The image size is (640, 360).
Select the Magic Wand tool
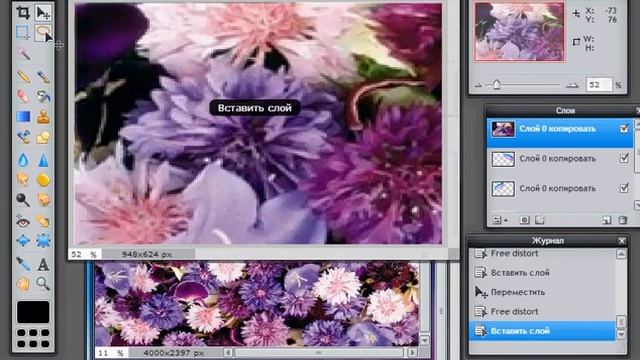coord(23,54)
